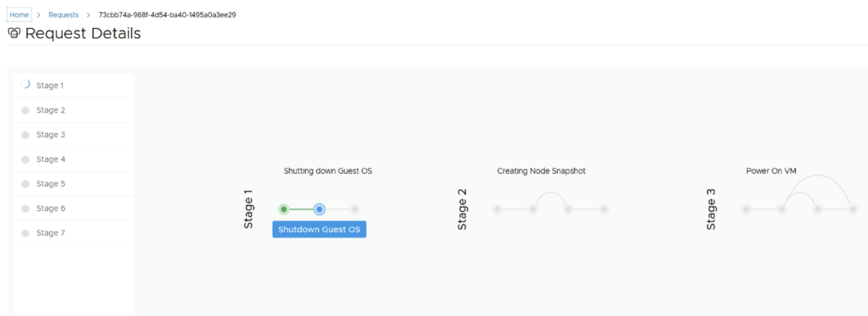Open the Requests breadcrumb link

pos(64,15)
